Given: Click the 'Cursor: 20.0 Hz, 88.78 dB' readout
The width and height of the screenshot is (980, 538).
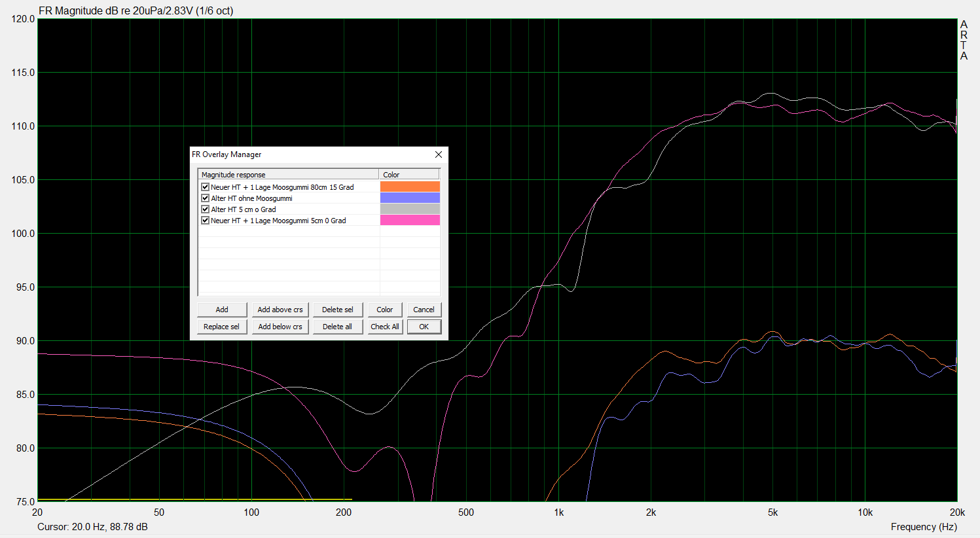Looking at the screenshot, I should tap(92, 527).
